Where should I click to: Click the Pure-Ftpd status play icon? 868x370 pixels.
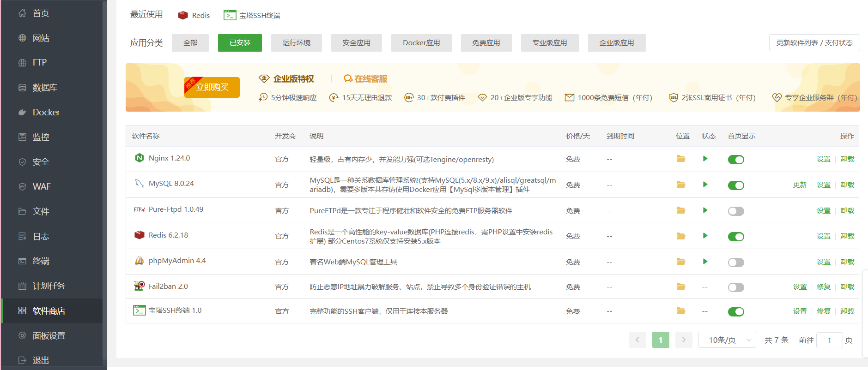[705, 210]
